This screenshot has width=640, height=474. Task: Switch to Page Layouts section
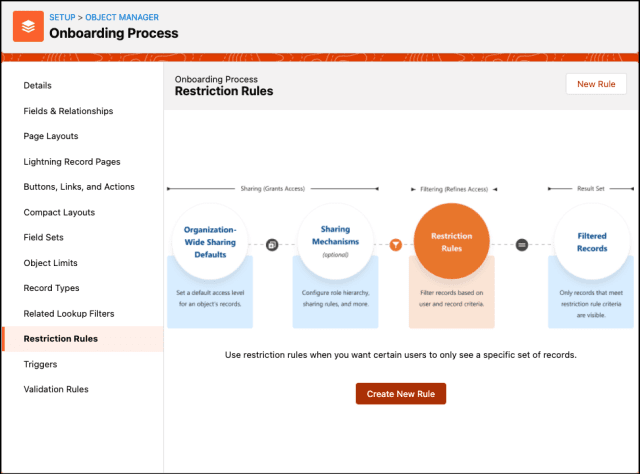pyautogui.click(x=51, y=136)
